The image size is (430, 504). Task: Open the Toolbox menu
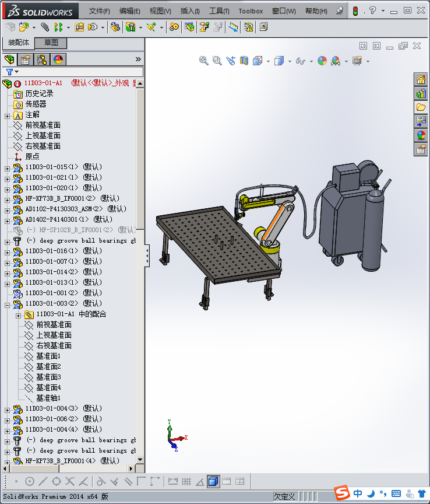[x=251, y=11]
